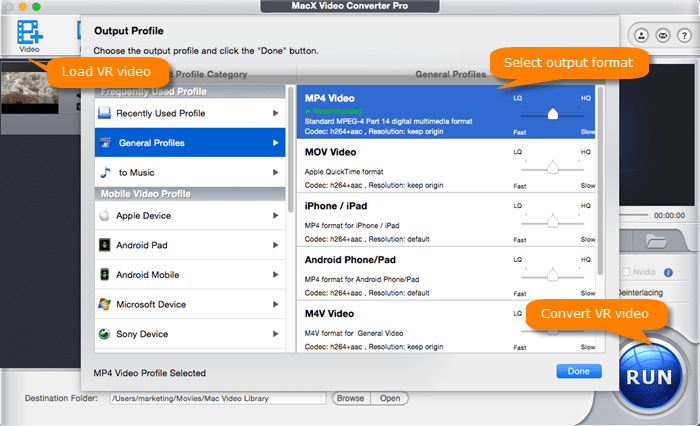
Task: Expand Apple Device submenu arrow
Action: tap(275, 215)
